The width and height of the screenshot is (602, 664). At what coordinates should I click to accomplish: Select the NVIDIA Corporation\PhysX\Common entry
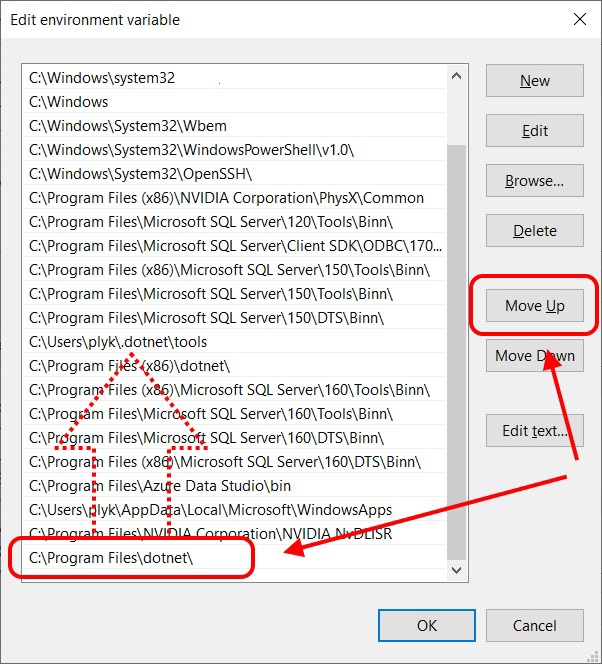235,198
